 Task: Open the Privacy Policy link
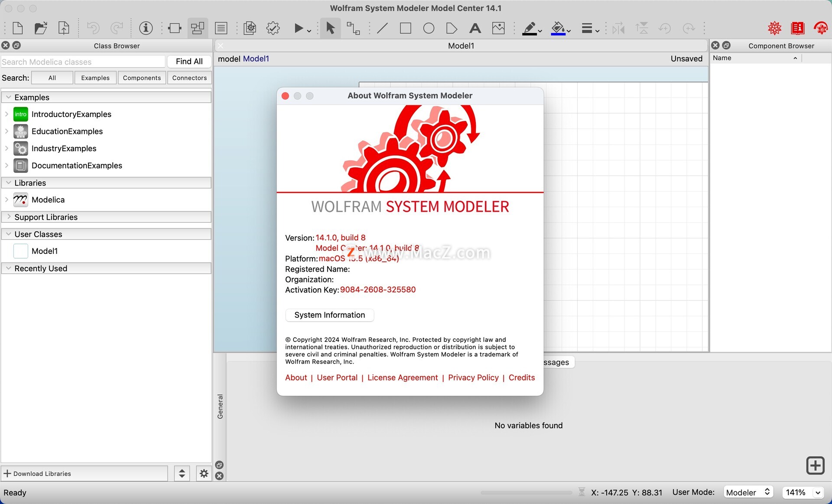click(x=473, y=377)
